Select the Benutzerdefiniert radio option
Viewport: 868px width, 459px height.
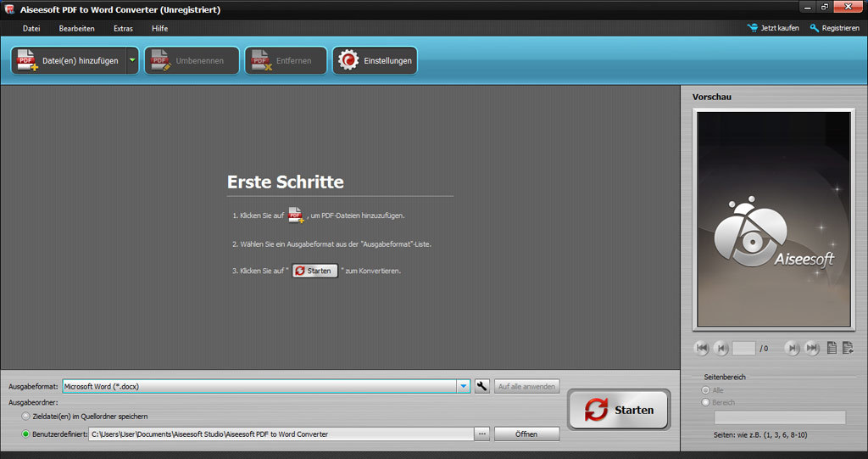(x=25, y=434)
